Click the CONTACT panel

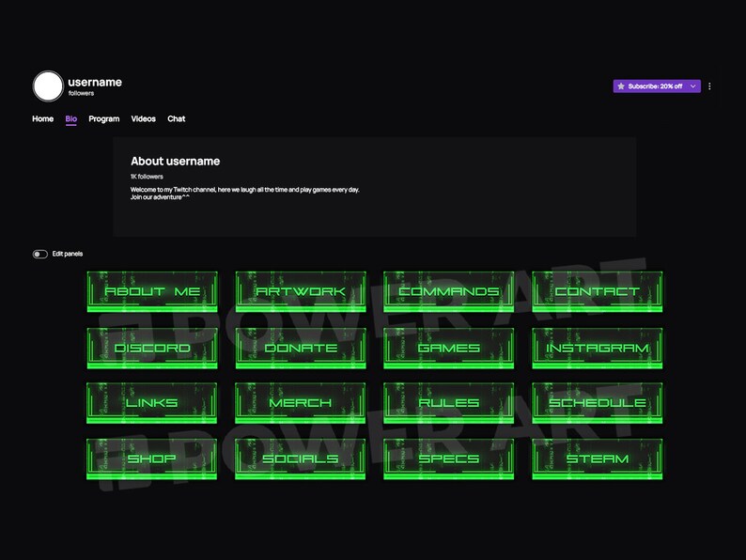coord(598,291)
